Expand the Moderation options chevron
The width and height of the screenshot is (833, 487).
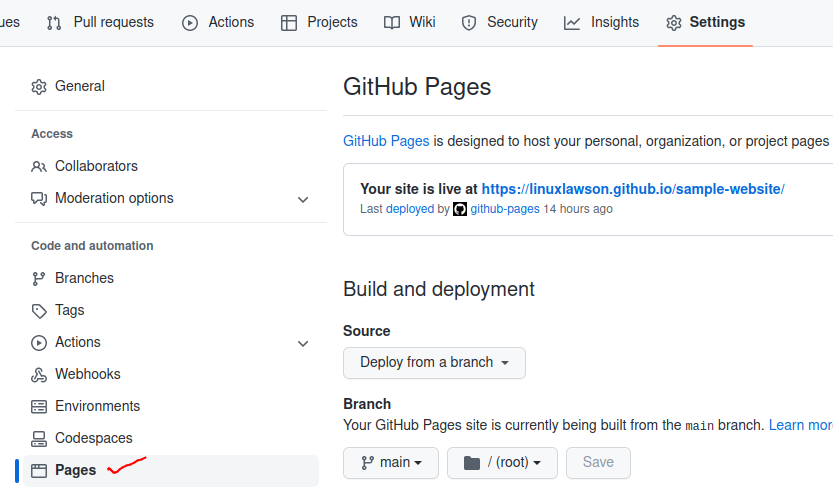[303, 200]
